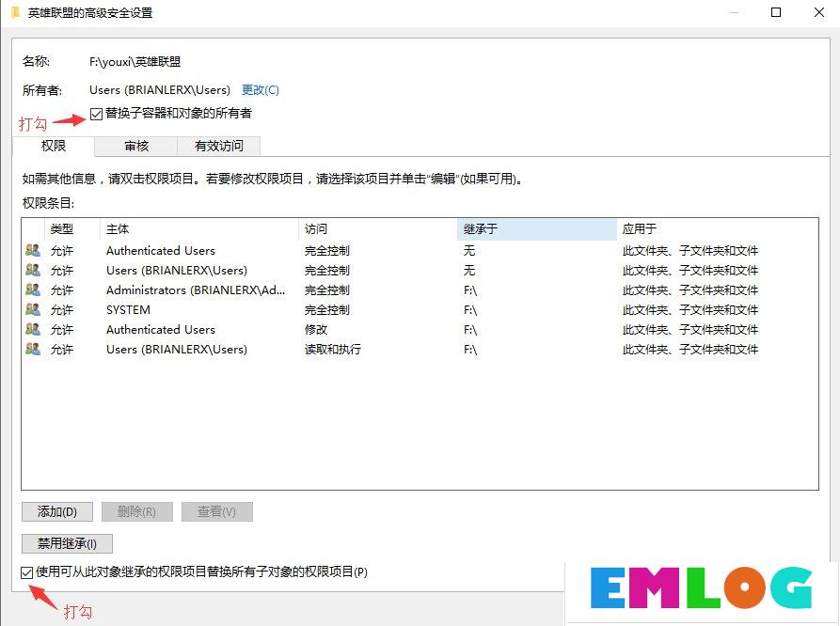Select the SYSTEM principal entry
The image size is (840, 626).
(x=128, y=310)
